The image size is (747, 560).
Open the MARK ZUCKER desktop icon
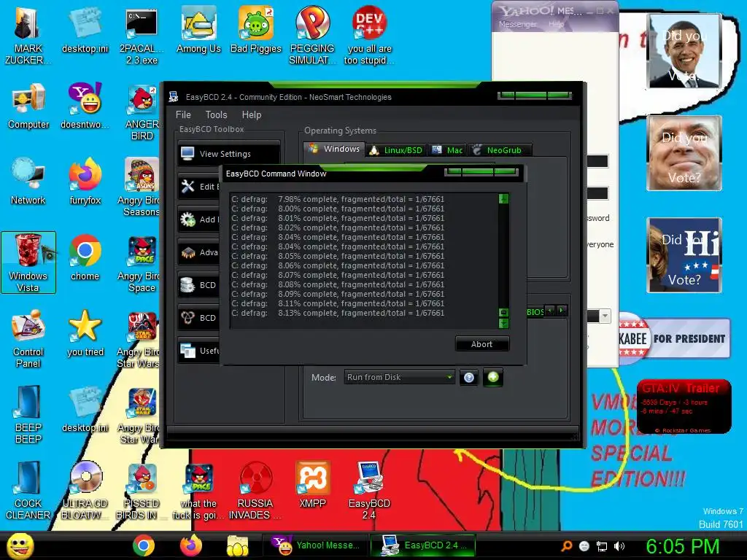(x=28, y=35)
